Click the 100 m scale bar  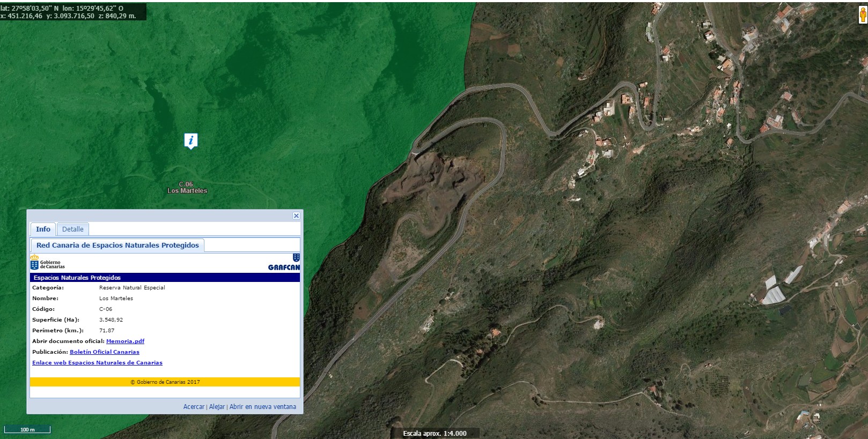(27, 429)
